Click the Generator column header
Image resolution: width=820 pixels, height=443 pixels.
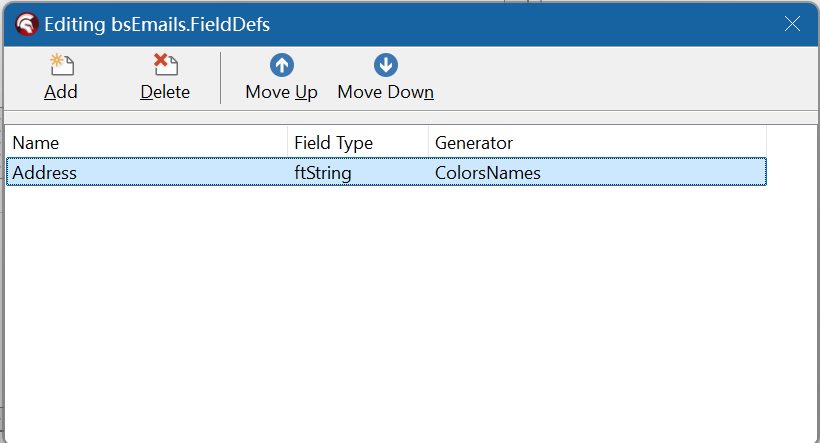coord(596,143)
